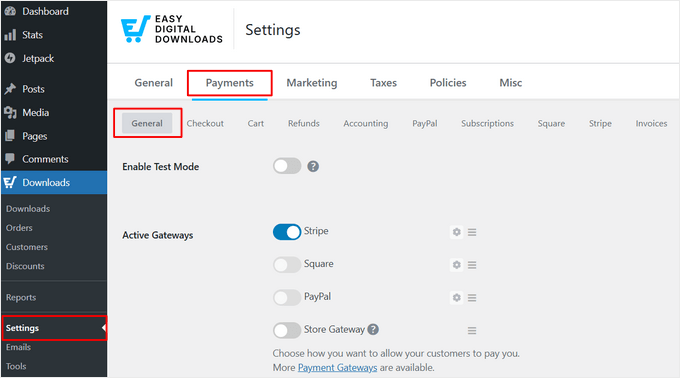680x378 pixels.
Task: Open Discounts in the Downloads submenu
Action: tap(25, 266)
